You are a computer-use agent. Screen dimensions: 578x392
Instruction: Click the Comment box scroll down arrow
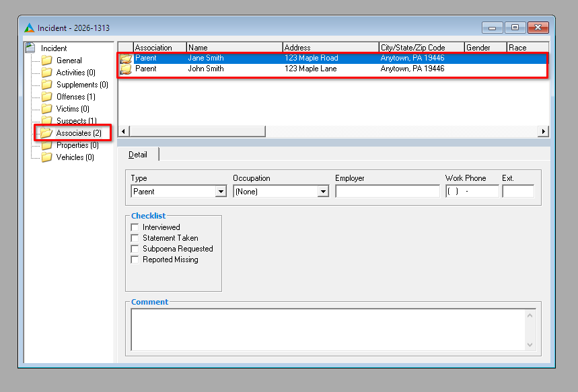pos(530,345)
